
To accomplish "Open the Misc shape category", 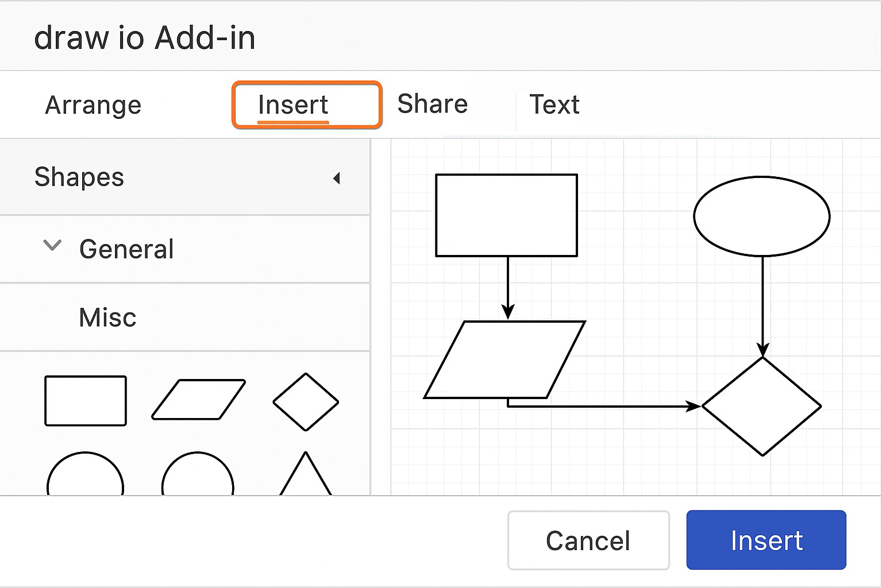I will [108, 318].
